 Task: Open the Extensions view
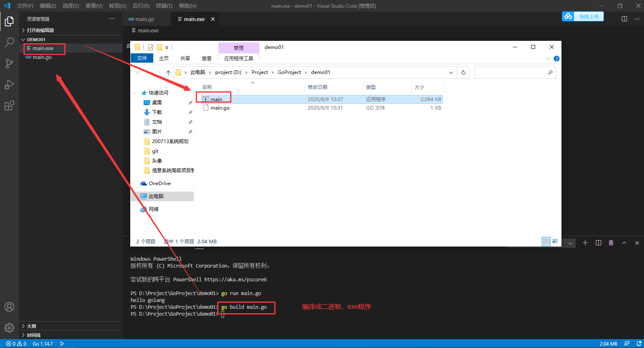tap(9, 106)
